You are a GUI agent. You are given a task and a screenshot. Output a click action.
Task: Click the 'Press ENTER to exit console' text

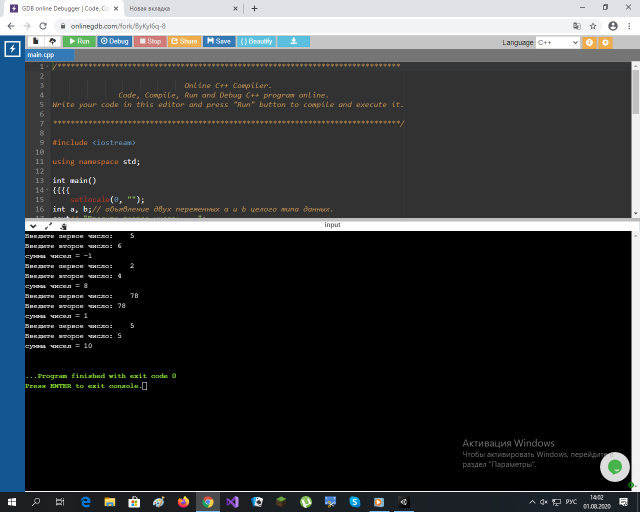[83, 386]
